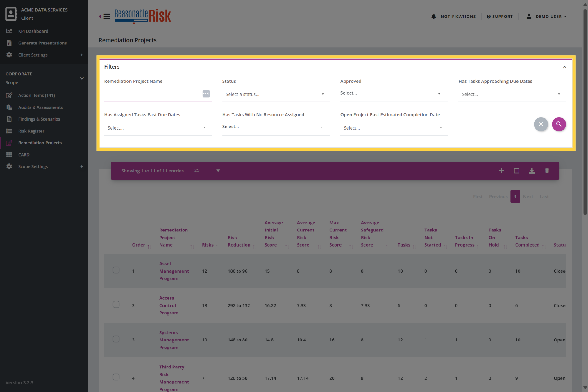Open Has Tasks Approaching Due Dates dropdown
The height and width of the screenshot is (392, 588).
512,94
